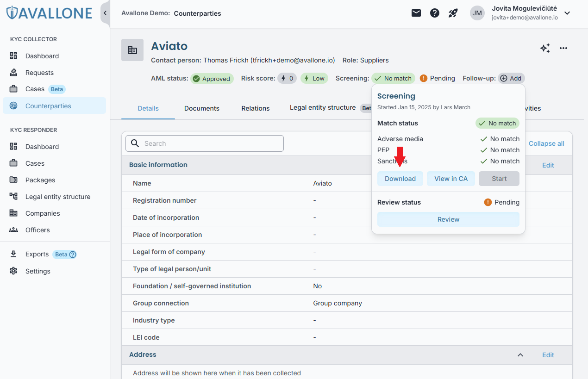Click the Search input field
Image resolution: width=588 pixels, height=379 pixels.
point(205,143)
